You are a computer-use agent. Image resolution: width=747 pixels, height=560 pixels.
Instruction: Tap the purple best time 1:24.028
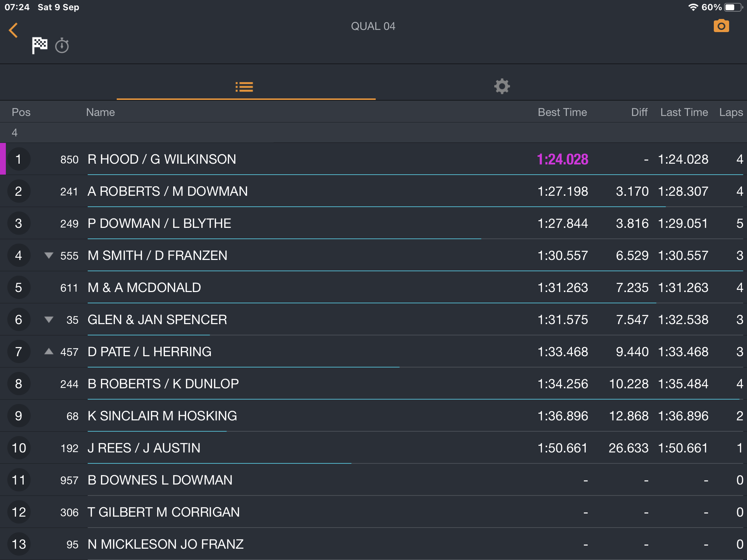[562, 159]
